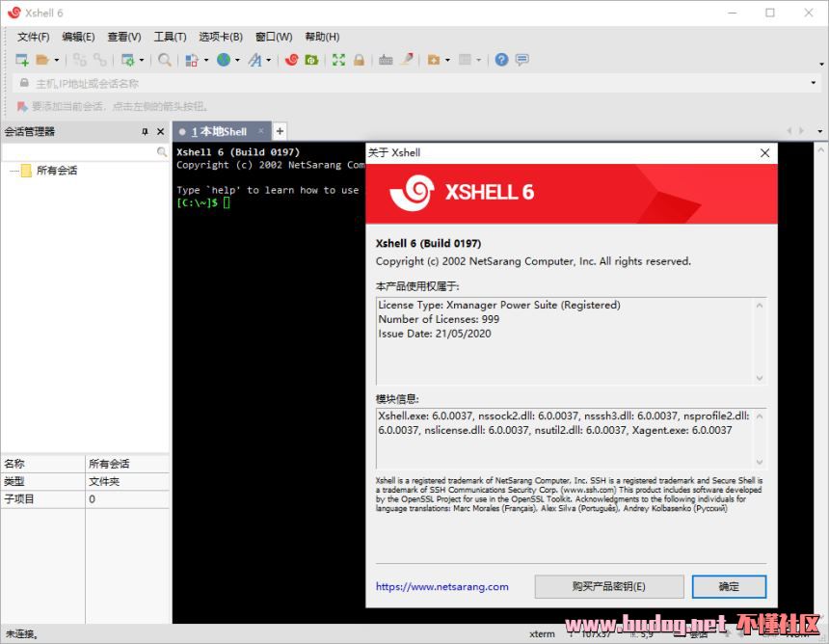Screen dimensions: 829x644
Task: Click the Issue Date: 21/05/2020 line
Action: [435, 334]
